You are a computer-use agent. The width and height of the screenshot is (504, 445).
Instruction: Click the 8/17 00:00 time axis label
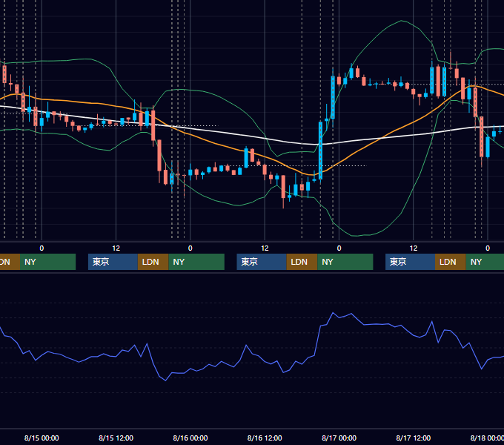339,438
